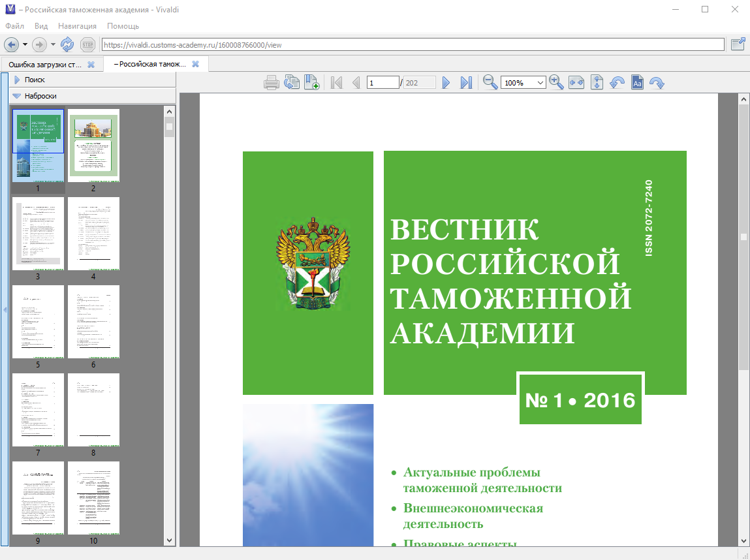Click the document scroll-down arrow

(x=743, y=540)
